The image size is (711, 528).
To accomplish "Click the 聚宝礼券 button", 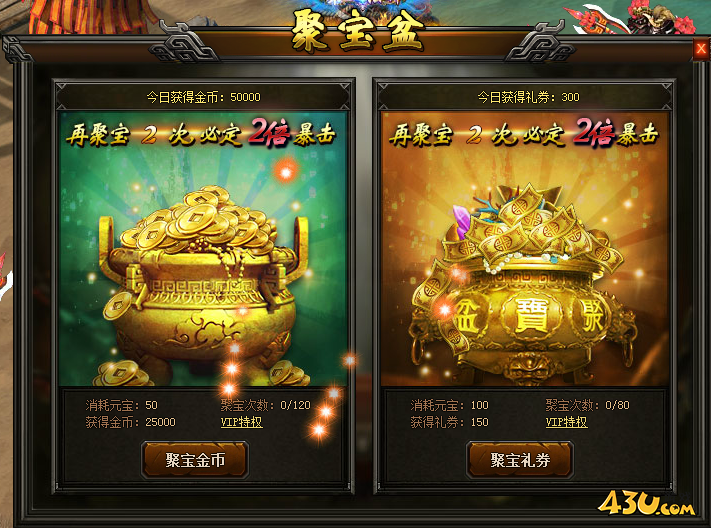I will click(x=520, y=460).
